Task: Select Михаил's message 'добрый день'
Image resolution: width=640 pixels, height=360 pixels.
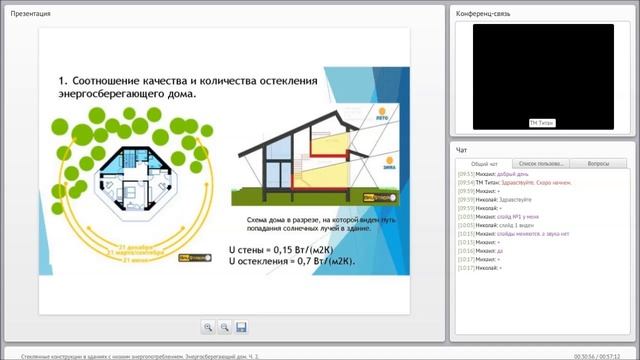Action: [493, 174]
